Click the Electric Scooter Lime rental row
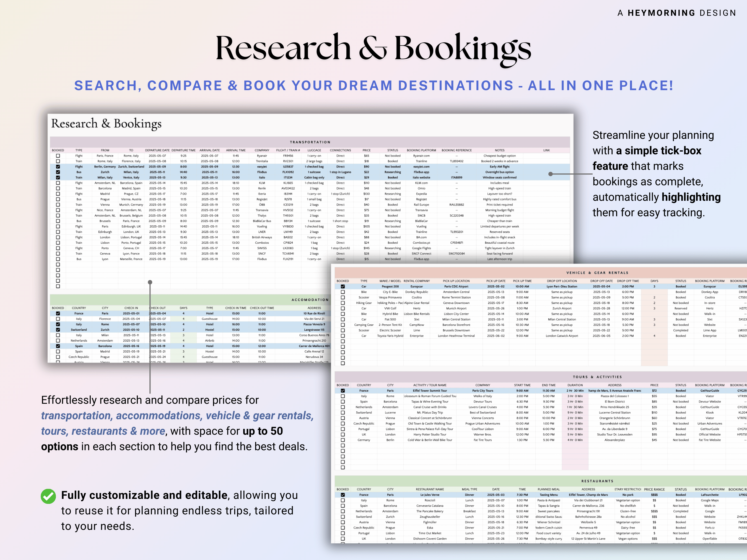Viewport: 747px width, 560px height. pyautogui.click(x=439, y=330)
